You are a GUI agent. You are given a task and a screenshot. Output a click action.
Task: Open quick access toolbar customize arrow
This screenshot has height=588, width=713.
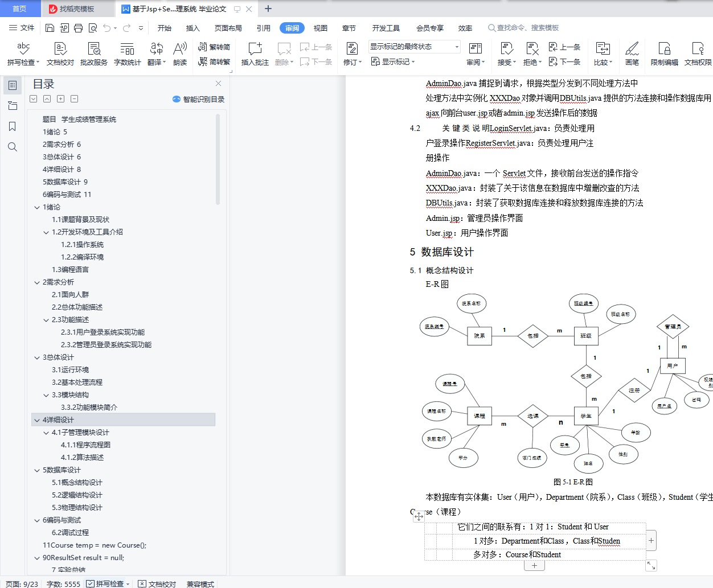click(141, 28)
